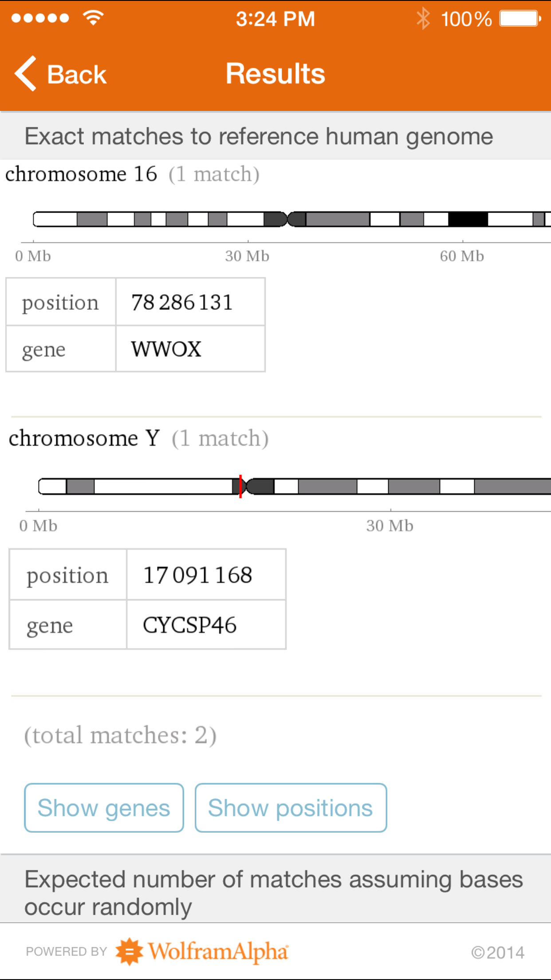The image size is (551, 980).
Task: Click the Wi-Fi icon in status bar
Action: [x=93, y=18]
